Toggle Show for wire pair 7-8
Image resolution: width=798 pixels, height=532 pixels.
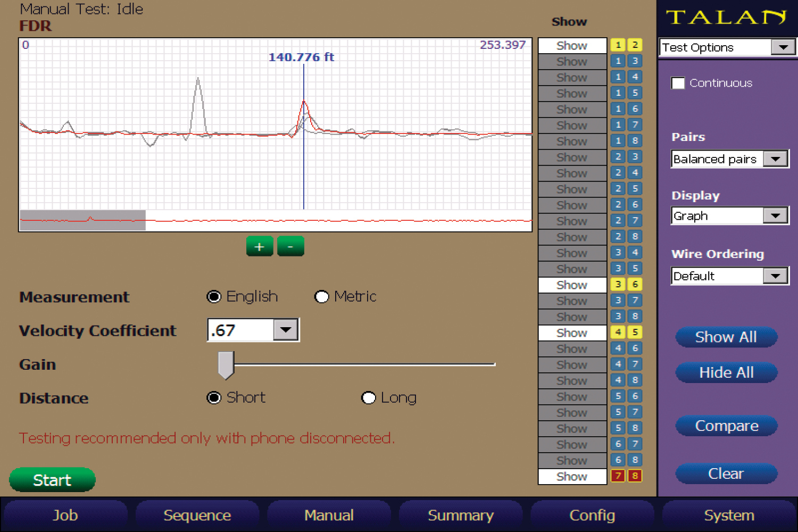tap(572, 477)
